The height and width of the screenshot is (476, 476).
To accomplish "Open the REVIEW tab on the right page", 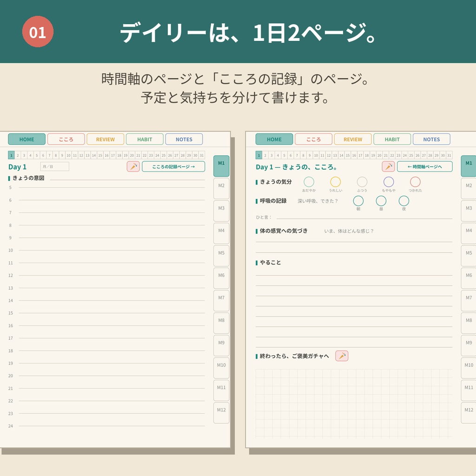I will [353, 139].
